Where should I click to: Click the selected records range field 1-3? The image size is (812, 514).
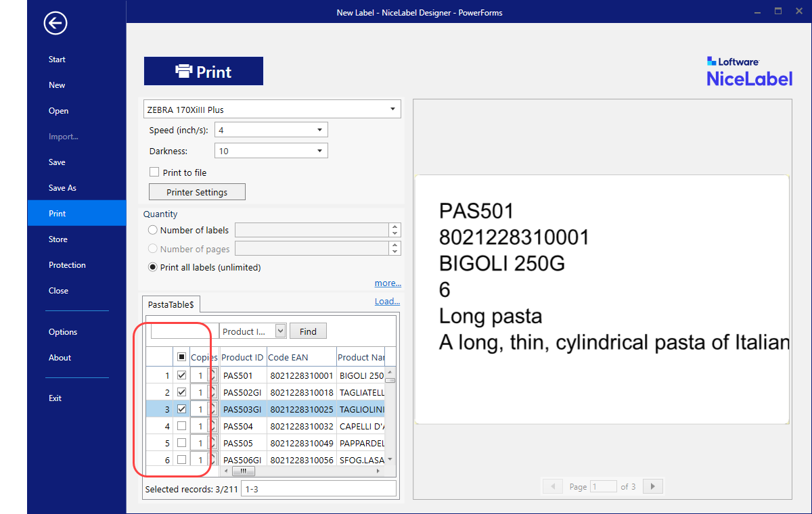click(318, 488)
